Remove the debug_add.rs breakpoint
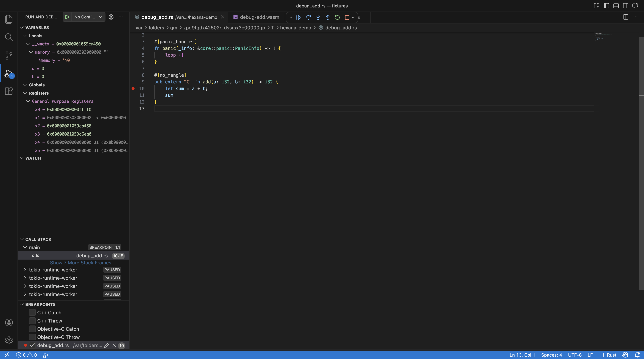 (114, 345)
